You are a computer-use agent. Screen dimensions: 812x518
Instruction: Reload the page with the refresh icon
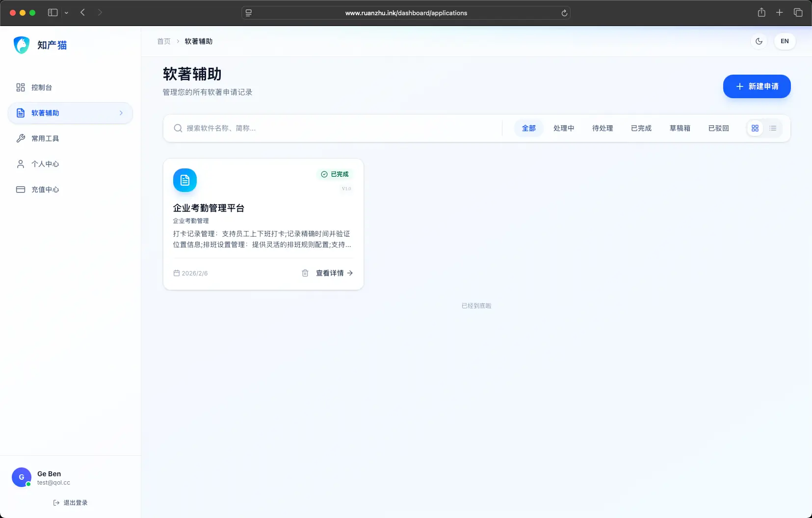coord(564,13)
